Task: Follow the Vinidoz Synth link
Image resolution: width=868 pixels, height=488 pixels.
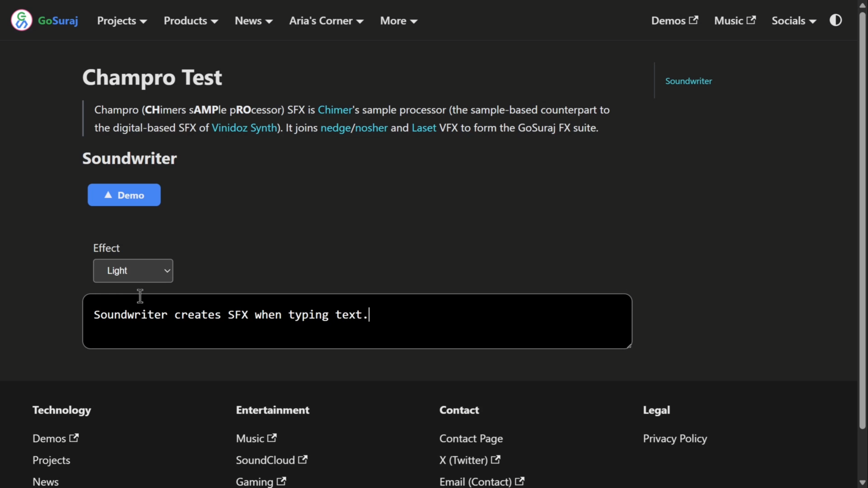Action: coord(244,128)
